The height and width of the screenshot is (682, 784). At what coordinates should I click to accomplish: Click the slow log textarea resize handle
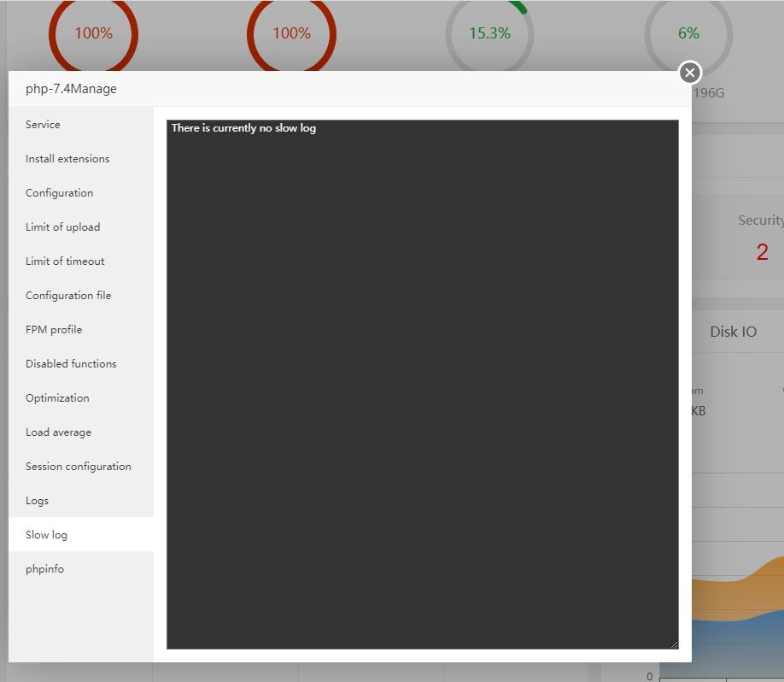click(x=675, y=645)
